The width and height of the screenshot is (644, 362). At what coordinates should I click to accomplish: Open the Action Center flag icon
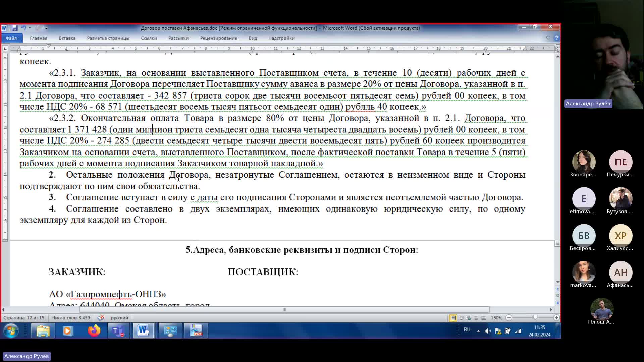pos(498,331)
